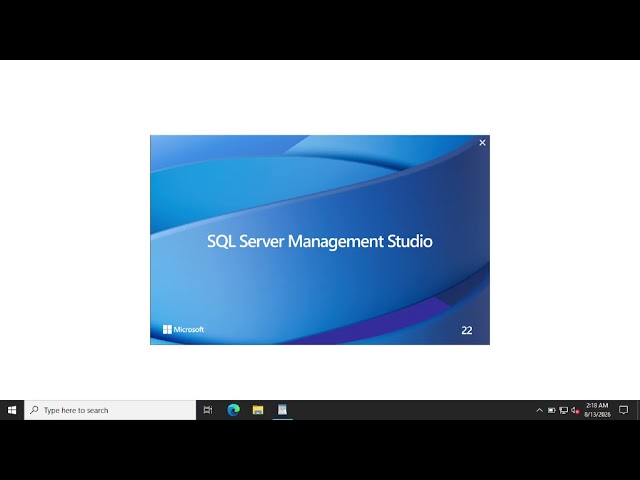Select the SSMS app icon in the taskbar
Screen dimensions: 640x480
pos(282,410)
